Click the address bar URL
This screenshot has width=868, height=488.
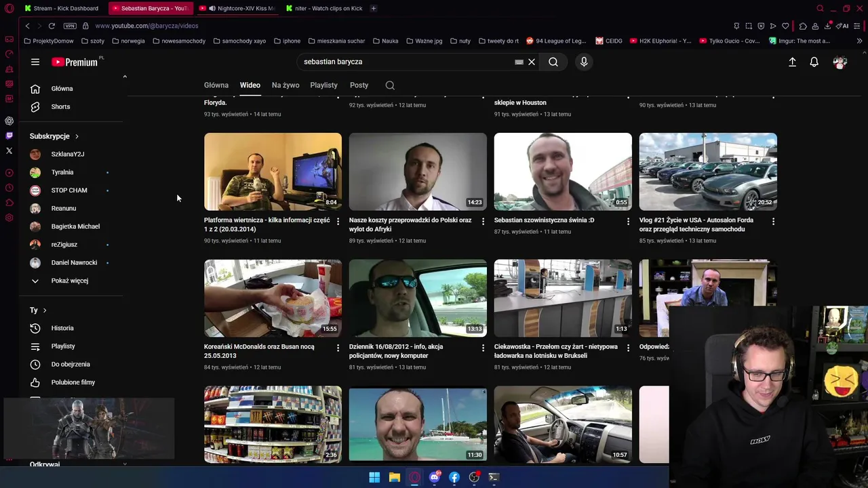[146, 26]
